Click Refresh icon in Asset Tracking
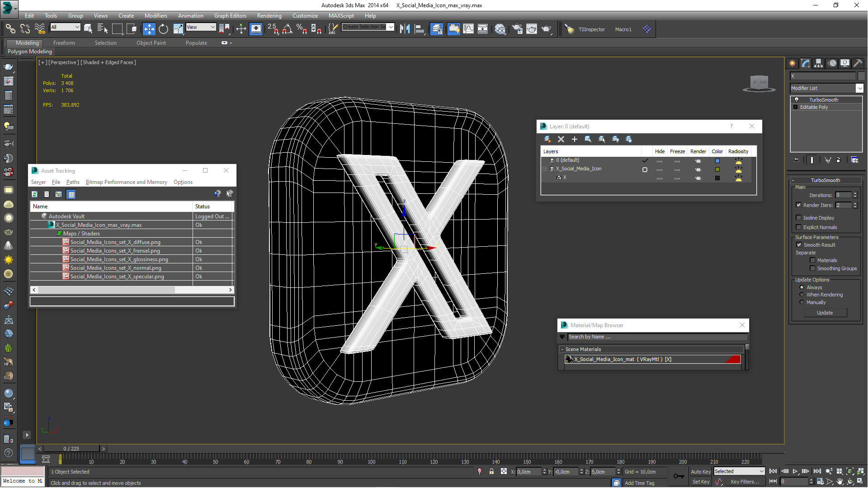Screen dimensions: 868x488 point(34,194)
